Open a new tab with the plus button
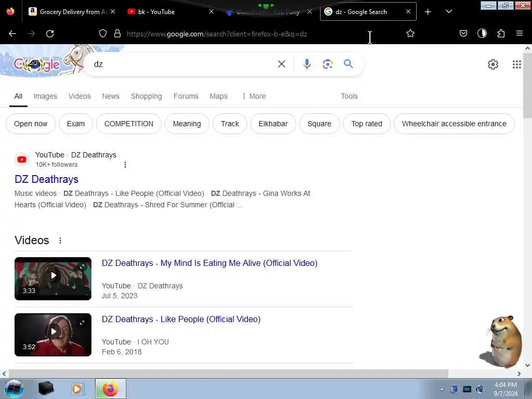This screenshot has height=399, width=532. (x=428, y=12)
